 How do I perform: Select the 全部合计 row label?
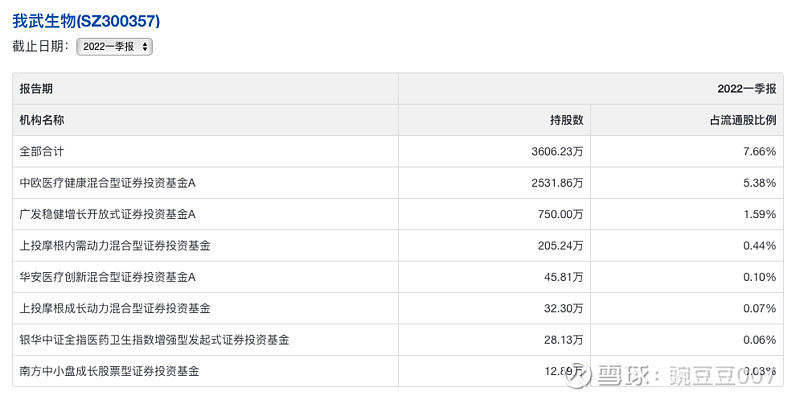coord(42,151)
